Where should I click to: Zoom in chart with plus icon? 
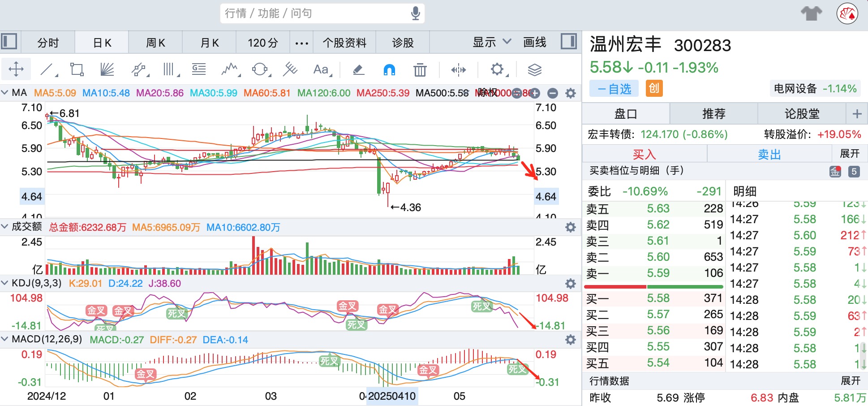pos(535,93)
